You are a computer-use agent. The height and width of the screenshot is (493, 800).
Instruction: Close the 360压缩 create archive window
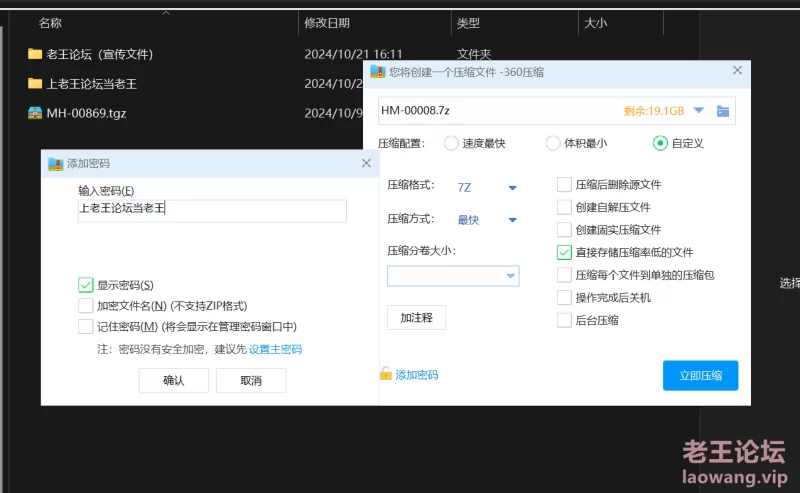(738, 71)
